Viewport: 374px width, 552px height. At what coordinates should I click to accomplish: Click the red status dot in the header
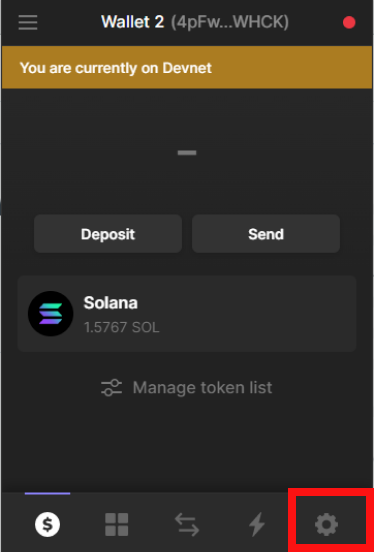[x=349, y=23]
